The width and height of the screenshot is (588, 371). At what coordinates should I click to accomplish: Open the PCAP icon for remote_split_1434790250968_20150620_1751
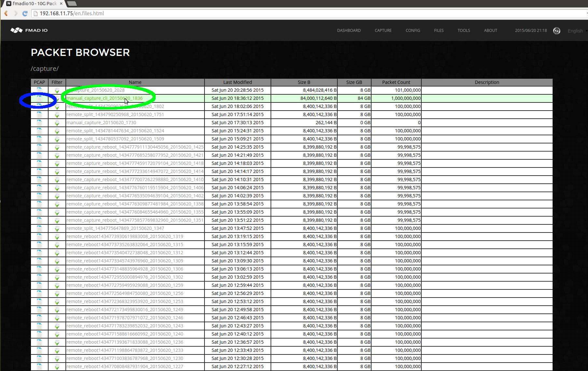(x=39, y=114)
